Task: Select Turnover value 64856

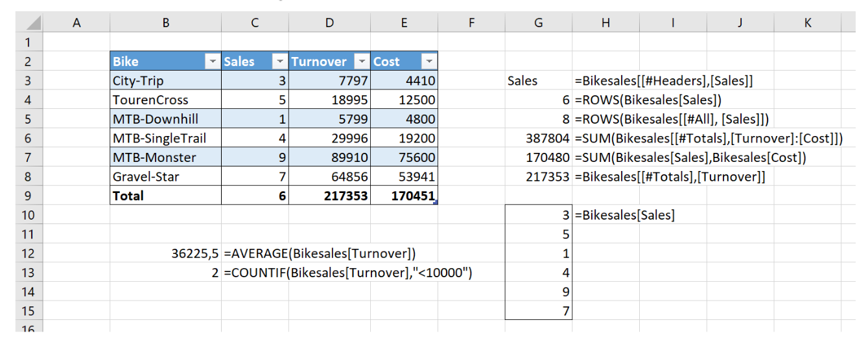Action: (x=329, y=176)
